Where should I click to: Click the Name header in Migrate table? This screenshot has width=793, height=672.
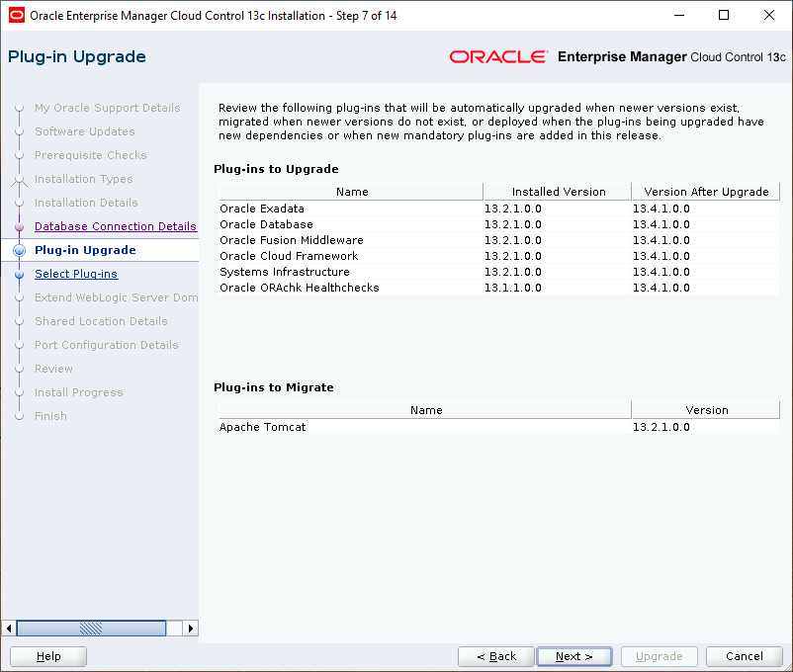click(426, 410)
